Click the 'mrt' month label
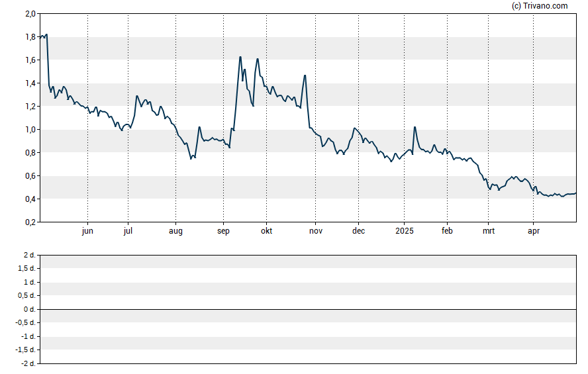 pyautogui.click(x=488, y=231)
